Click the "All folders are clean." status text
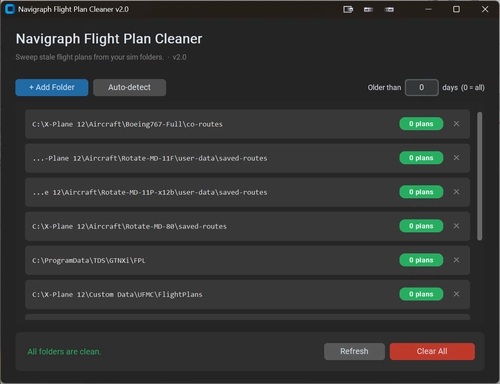 coord(64,351)
